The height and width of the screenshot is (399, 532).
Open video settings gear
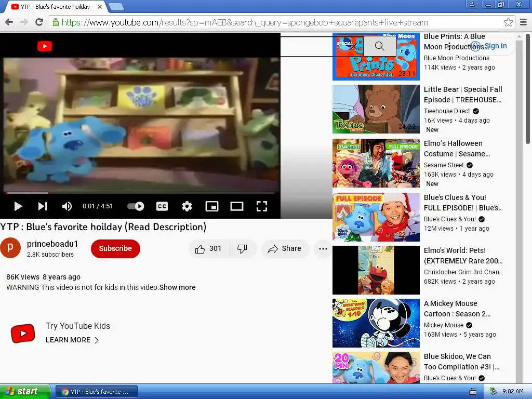tap(187, 206)
